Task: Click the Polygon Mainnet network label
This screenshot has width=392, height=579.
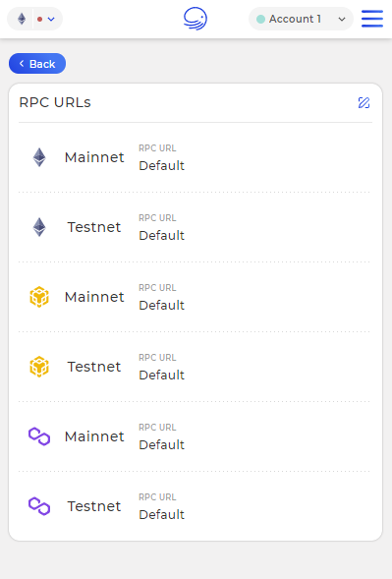Action: coord(94,436)
